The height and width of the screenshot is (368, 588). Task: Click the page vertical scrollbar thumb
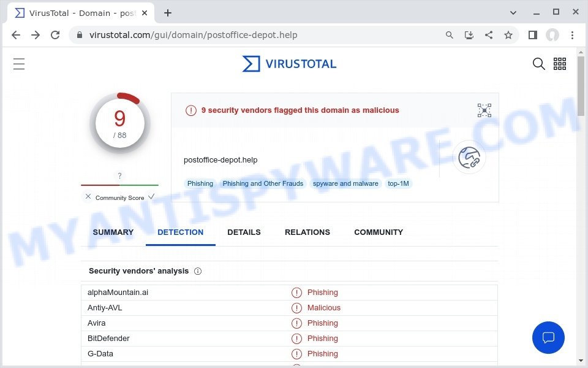pos(581,86)
